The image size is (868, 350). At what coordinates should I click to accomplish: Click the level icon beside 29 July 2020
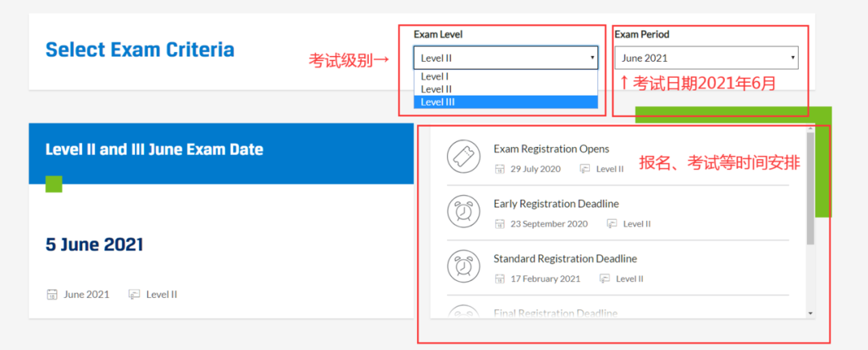click(585, 169)
